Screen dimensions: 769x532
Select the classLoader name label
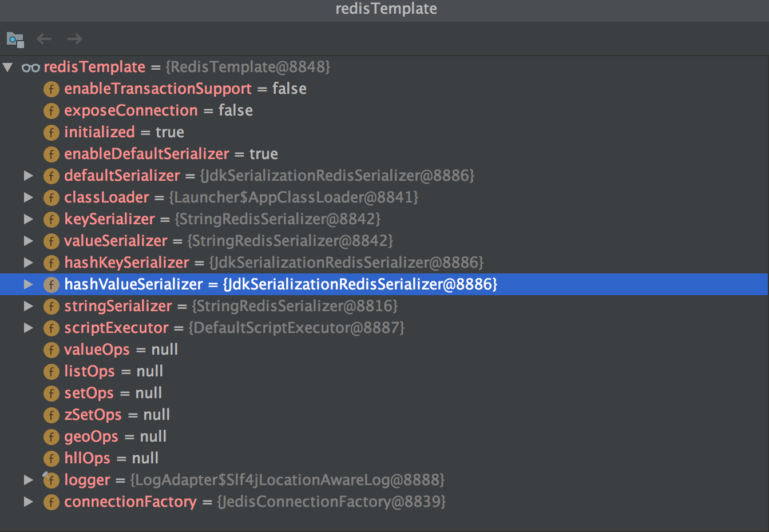coord(106,197)
